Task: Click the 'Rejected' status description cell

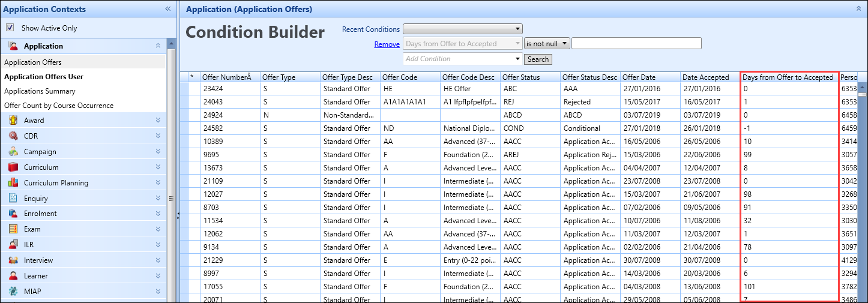Action: [590, 101]
